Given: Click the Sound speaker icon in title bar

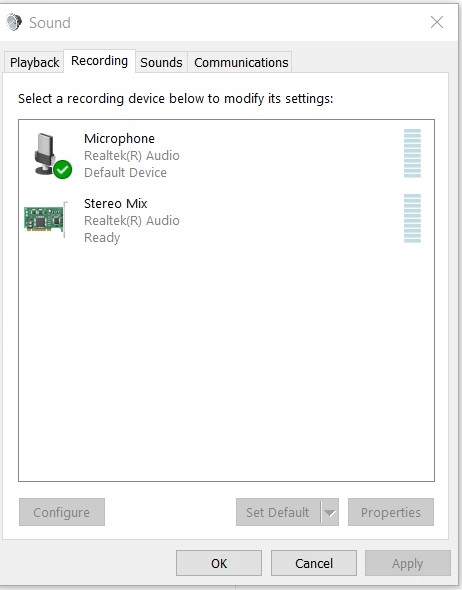Looking at the screenshot, I should coord(14,22).
